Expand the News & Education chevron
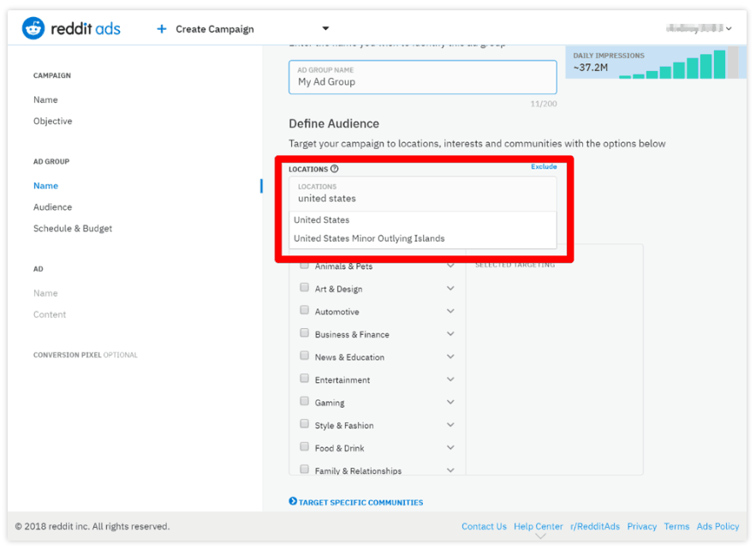The image size is (756, 556). pos(450,356)
